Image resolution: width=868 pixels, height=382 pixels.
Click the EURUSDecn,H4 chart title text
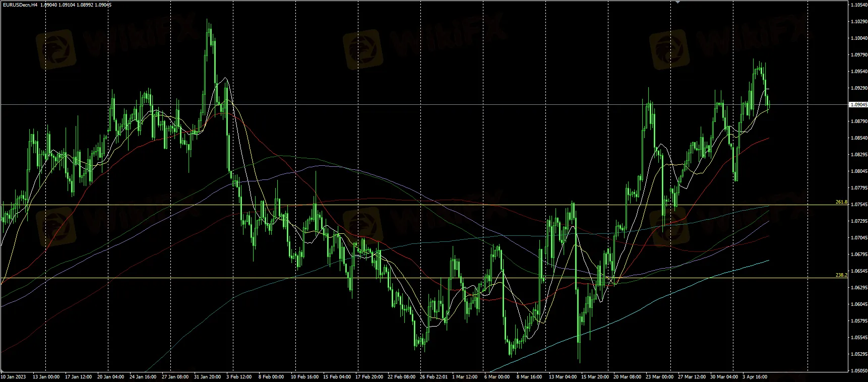point(19,5)
